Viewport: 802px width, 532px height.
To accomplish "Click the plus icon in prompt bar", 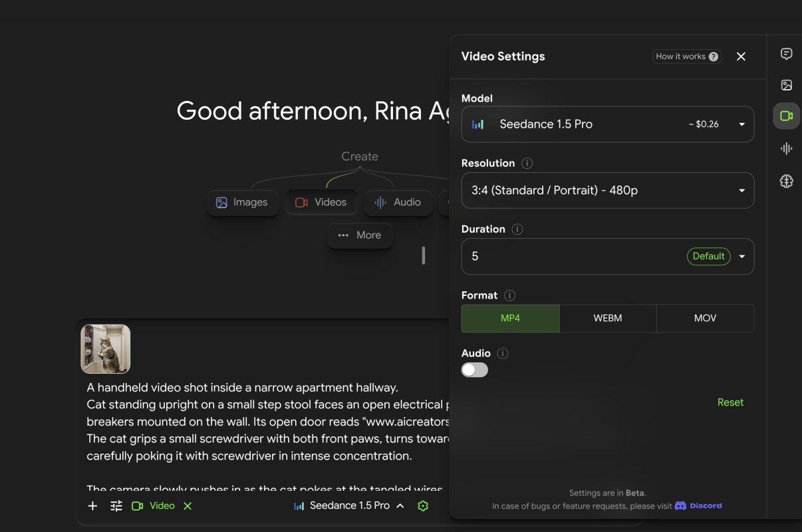I will coord(92,505).
